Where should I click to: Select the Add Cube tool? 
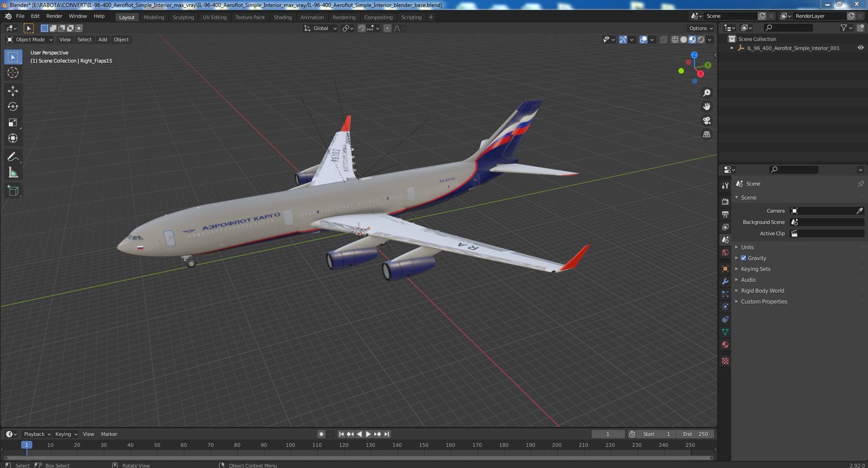[x=13, y=191]
